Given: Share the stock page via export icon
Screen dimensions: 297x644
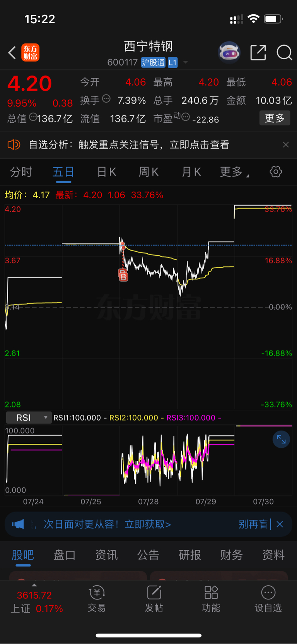Looking at the screenshot, I should pyautogui.click(x=258, y=53).
